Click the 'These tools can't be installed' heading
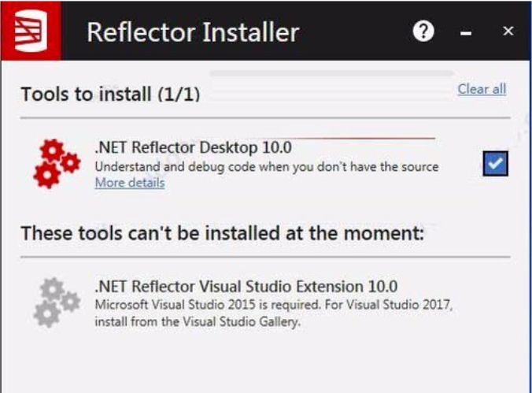Image resolution: width=532 pixels, height=393 pixels. click(x=222, y=233)
